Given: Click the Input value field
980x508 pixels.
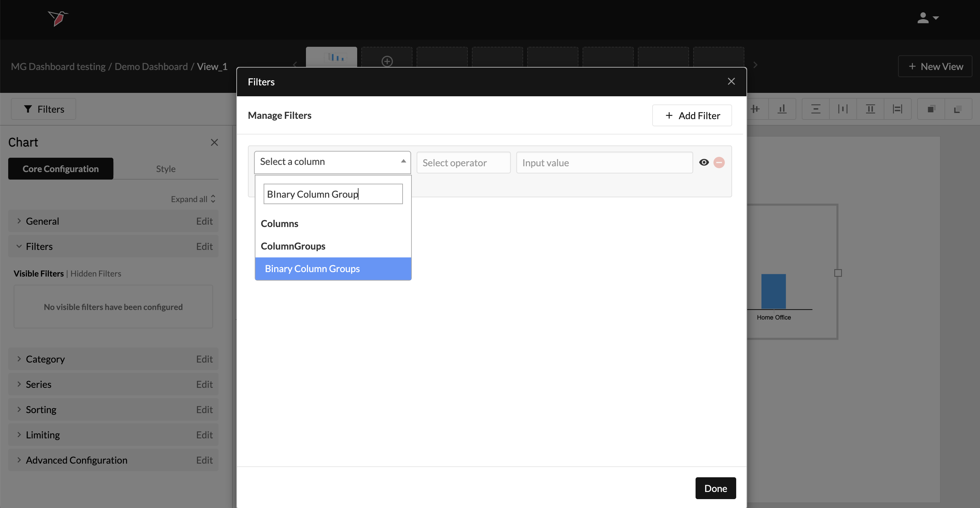Looking at the screenshot, I should point(604,163).
